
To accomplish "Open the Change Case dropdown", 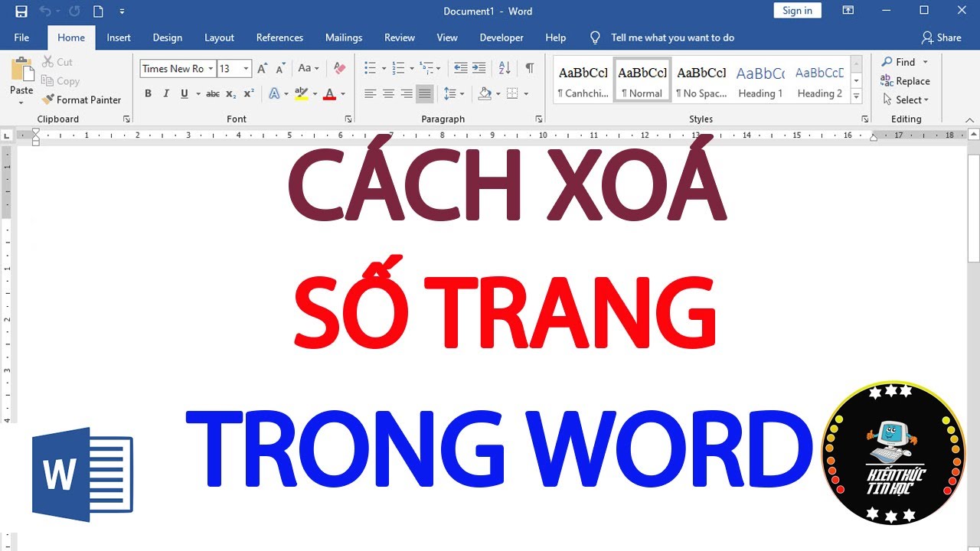I will 309,69.
